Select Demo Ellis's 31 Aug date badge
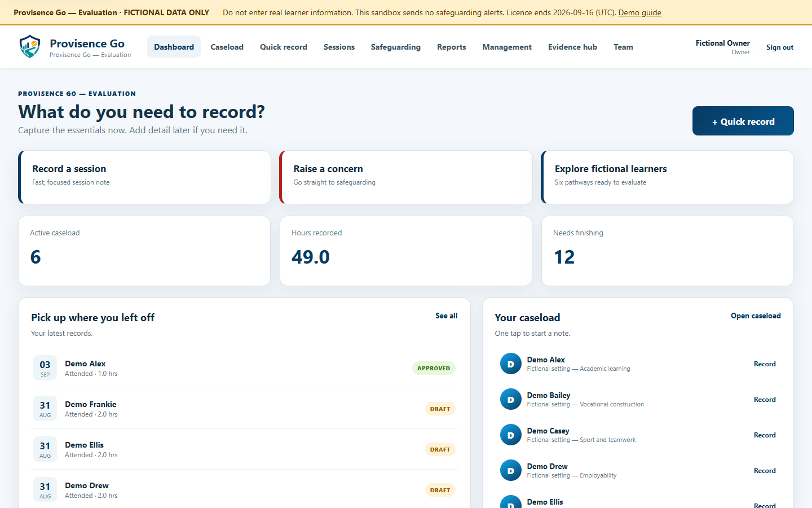 point(45,449)
